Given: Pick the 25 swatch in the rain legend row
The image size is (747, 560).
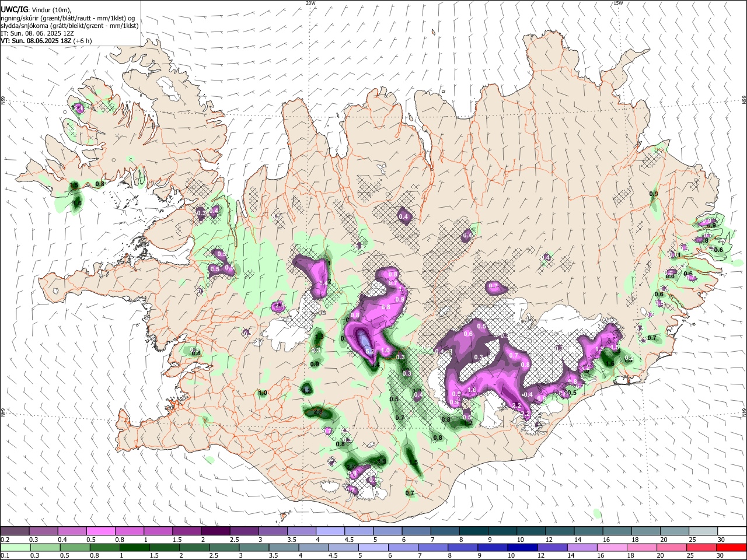Looking at the screenshot, I should (x=701, y=547).
